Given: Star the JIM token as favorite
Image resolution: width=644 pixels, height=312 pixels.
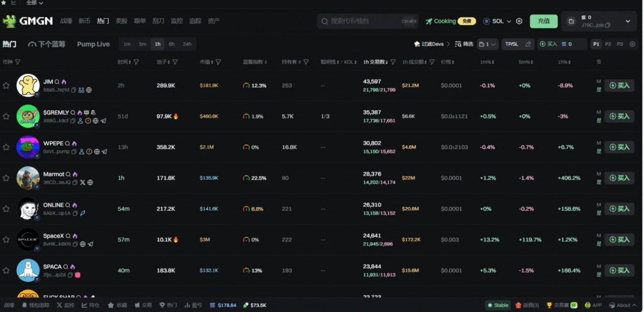Looking at the screenshot, I should [6, 86].
